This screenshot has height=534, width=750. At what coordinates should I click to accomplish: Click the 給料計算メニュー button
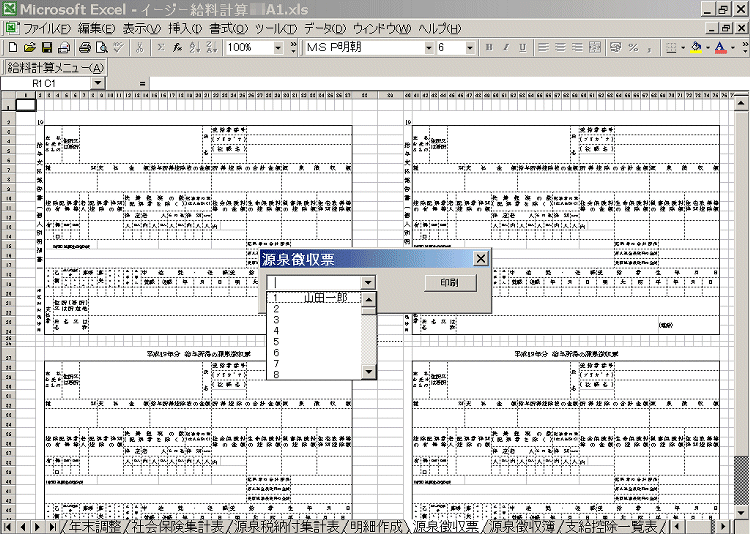point(55,67)
